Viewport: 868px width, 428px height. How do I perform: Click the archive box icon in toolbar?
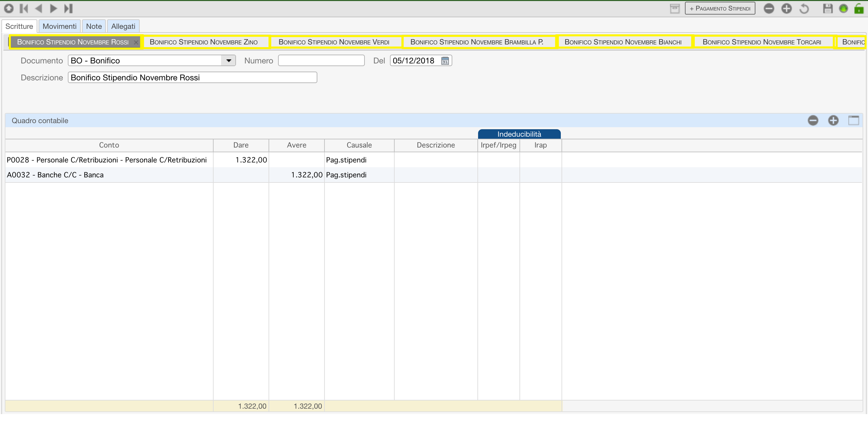pos(675,8)
